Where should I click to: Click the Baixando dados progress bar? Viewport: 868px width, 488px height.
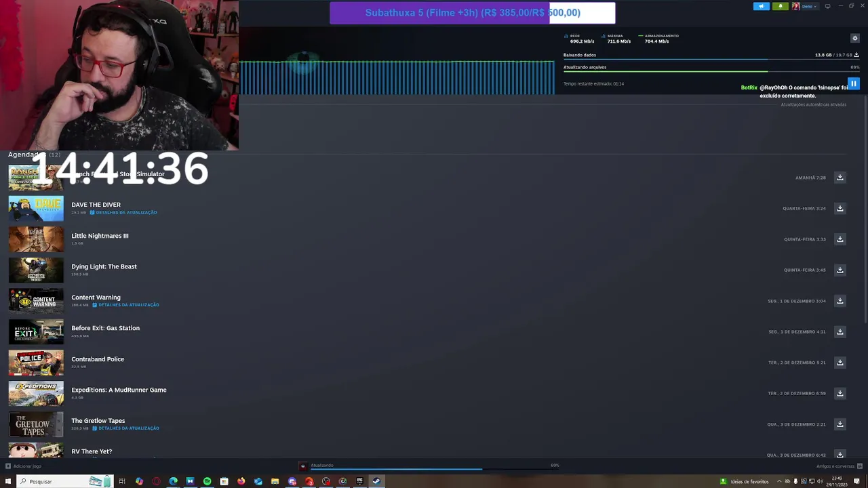pos(711,60)
